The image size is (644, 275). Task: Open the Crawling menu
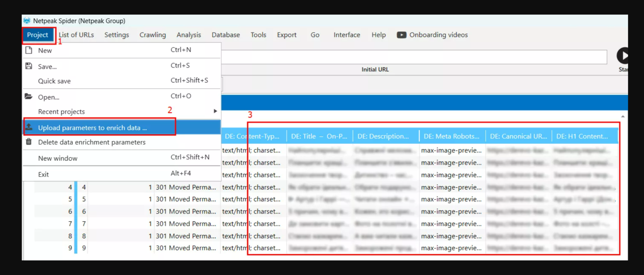pos(153,35)
